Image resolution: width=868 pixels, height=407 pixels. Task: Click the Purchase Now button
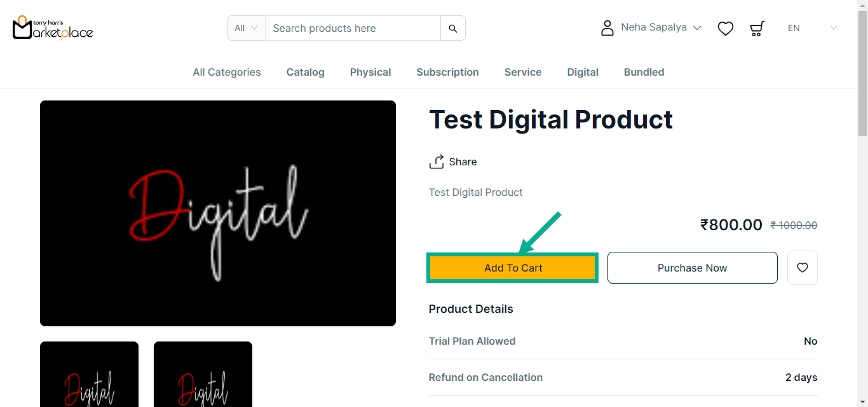click(692, 268)
